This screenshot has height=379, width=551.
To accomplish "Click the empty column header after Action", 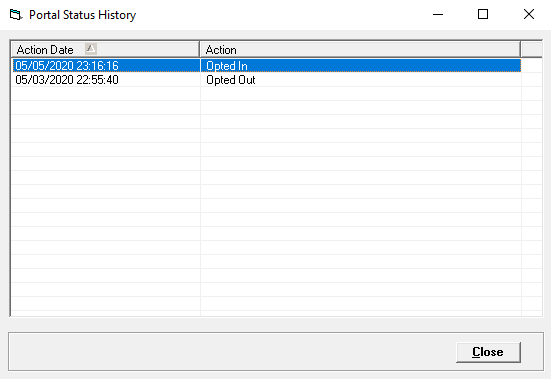I will coord(532,49).
